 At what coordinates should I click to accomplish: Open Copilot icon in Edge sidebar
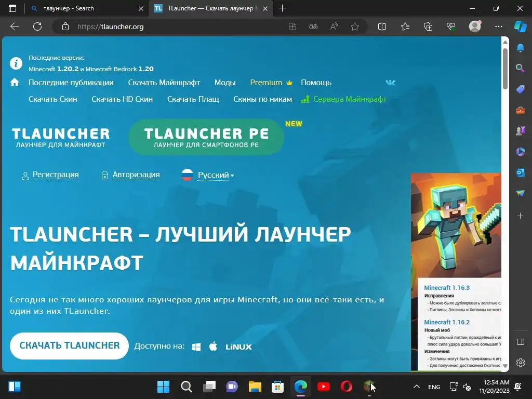pos(521,26)
